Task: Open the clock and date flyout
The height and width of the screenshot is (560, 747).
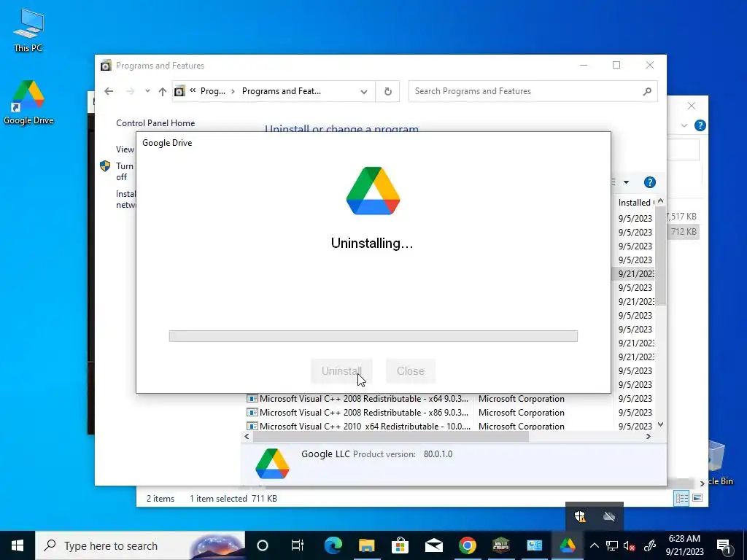Action: click(x=684, y=545)
